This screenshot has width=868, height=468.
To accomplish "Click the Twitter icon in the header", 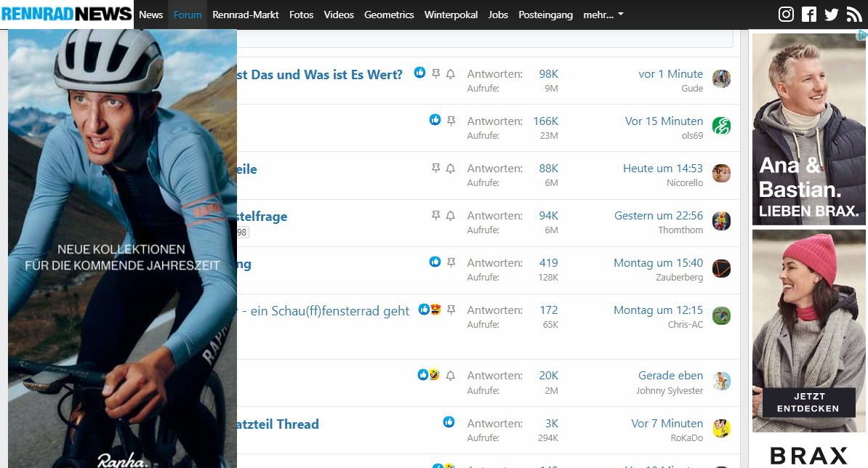I will pos(832,15).
